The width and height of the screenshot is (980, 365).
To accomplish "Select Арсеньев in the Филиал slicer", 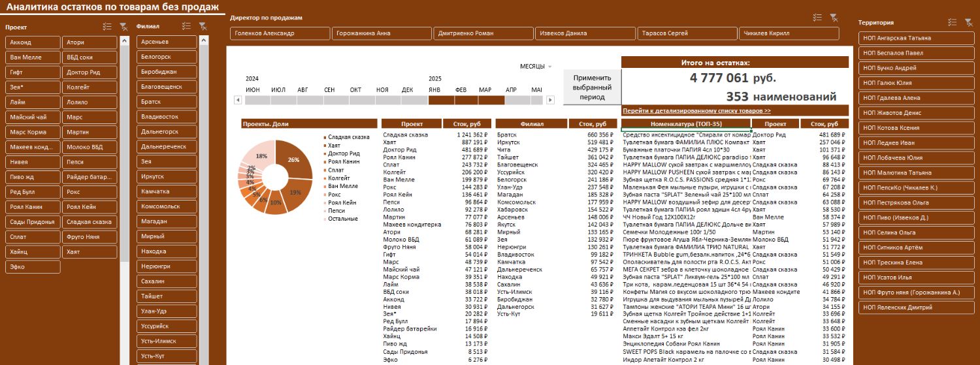I will 167,42.
